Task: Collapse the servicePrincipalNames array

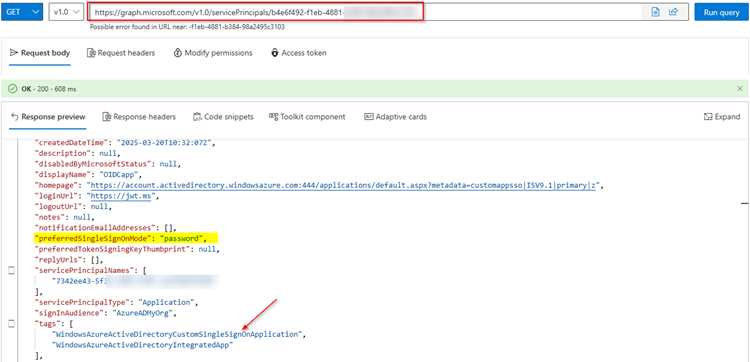Action: click(x=11, y=271)
